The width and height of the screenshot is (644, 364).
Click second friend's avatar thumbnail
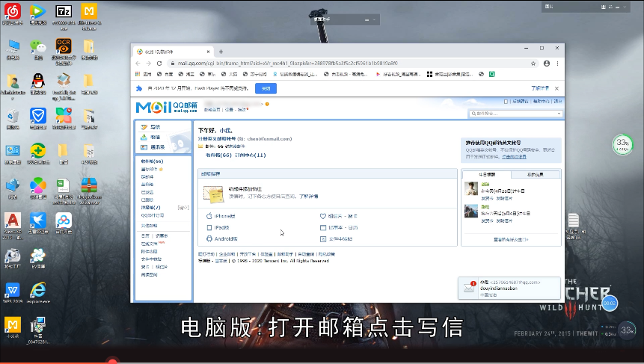coord(471,211)
